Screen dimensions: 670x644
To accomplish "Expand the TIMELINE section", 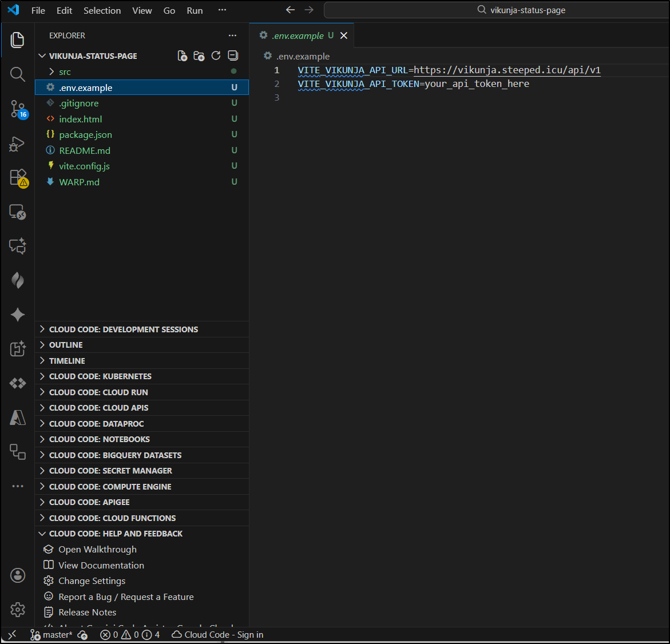I will pyautogui.click(x=67, y=361).
